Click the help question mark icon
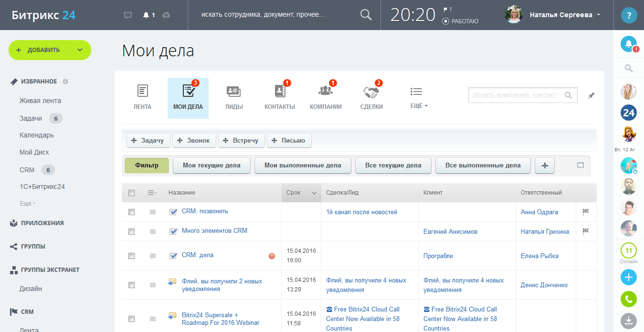Image resolution: width=644 pixels, height=332 pixels. point(629,15)
